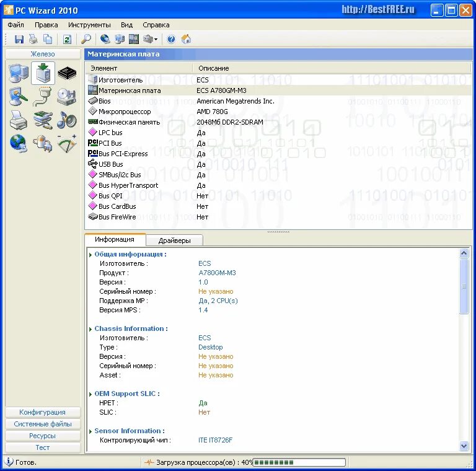The image size is (476, 471).
Task: Open the Файл menu
Action: click(15, 25)
